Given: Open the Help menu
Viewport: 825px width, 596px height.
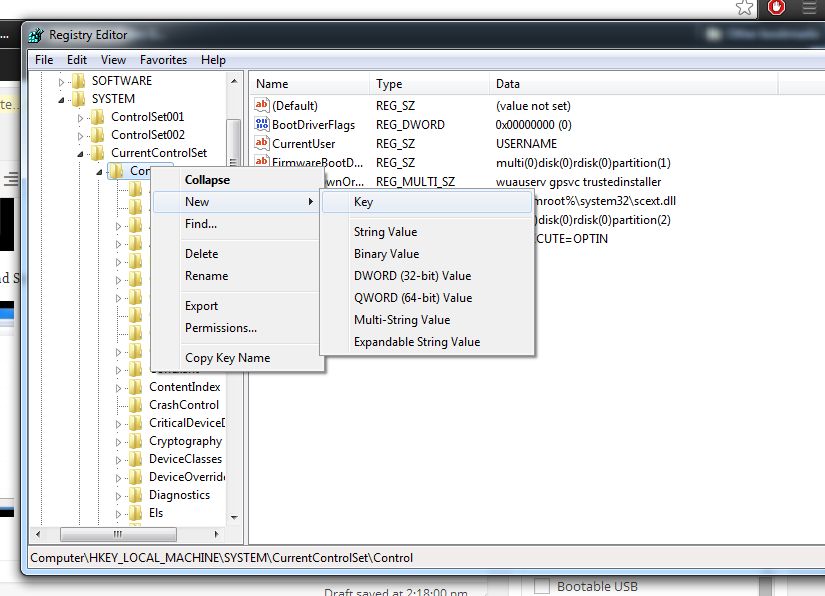Looking at the screenshot, I should 213,60.
